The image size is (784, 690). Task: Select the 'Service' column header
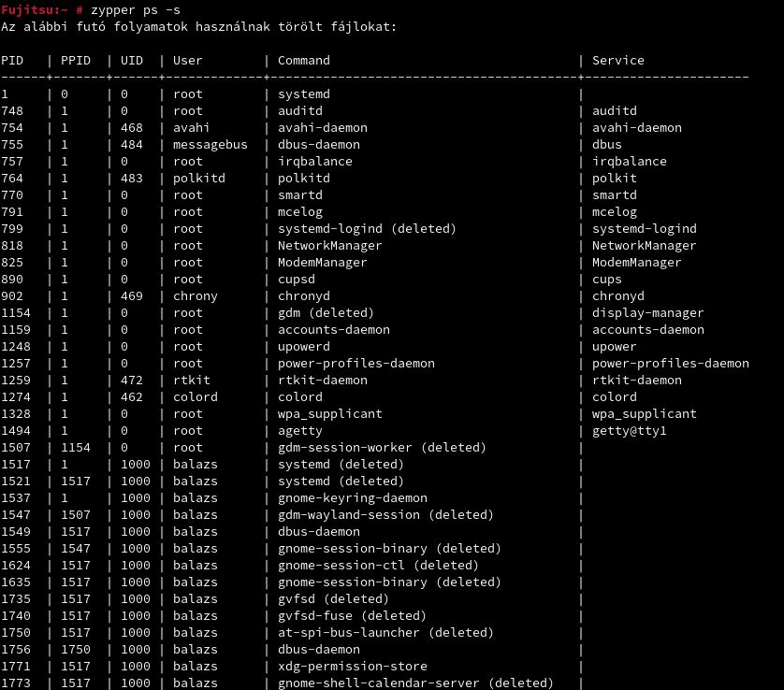coord(618,61)
